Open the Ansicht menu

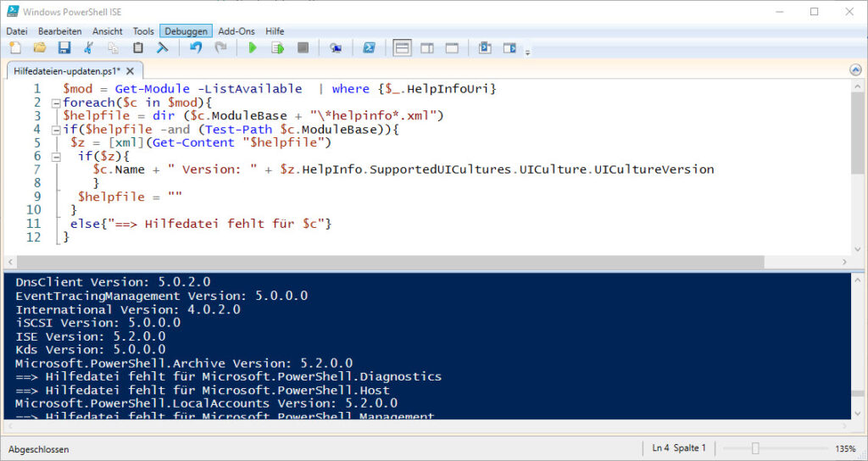[x=108, y=31]
